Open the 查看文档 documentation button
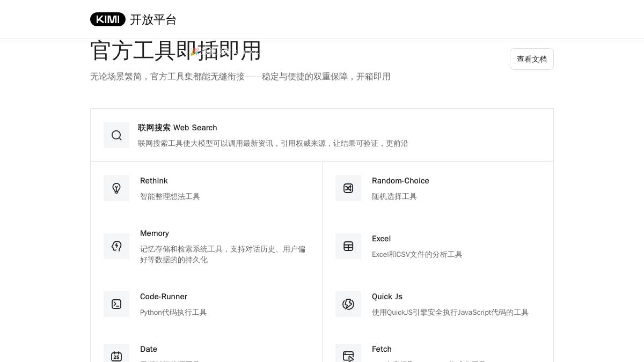Image resolution: width=644 pixels, height=362 pixels. (532, 59)
